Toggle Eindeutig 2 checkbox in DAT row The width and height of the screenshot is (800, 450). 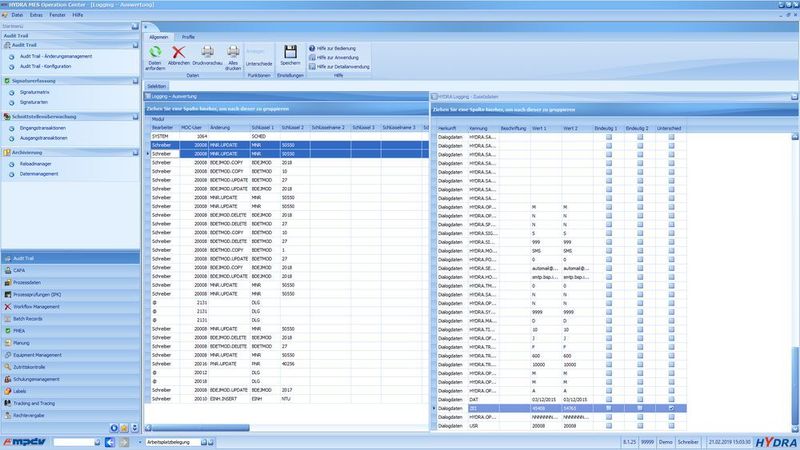[x=640, y=399]
